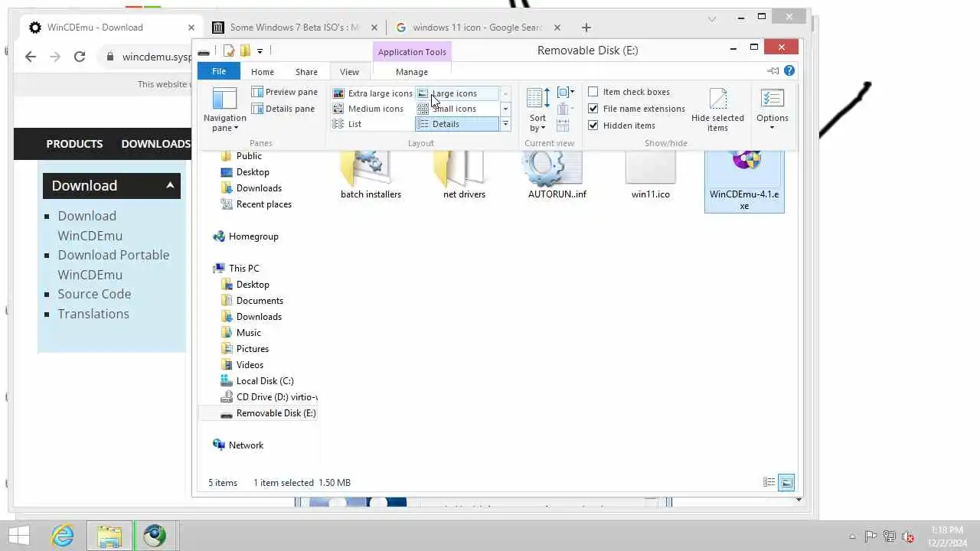Image resolution: width=980 pixels, height=551 pixels.
Task: Open the Windows Start button
Action: (x=19, y=535)
